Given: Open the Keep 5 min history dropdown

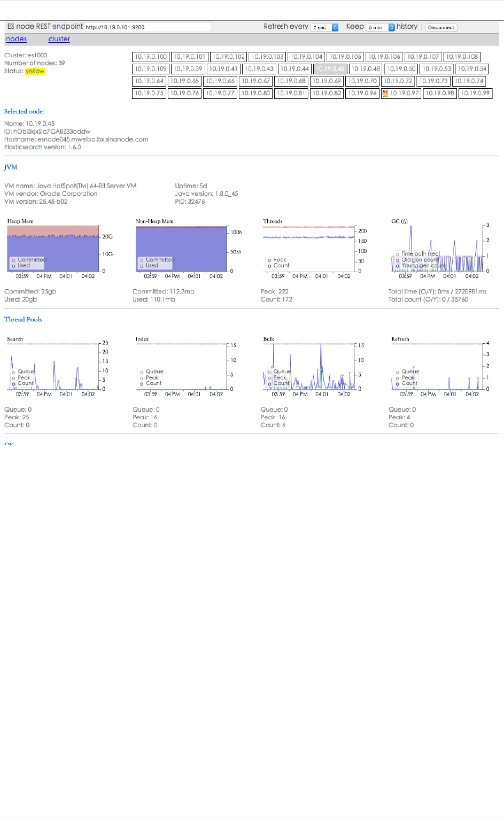Looking at the screenshot, I should [x=381, y=27].
